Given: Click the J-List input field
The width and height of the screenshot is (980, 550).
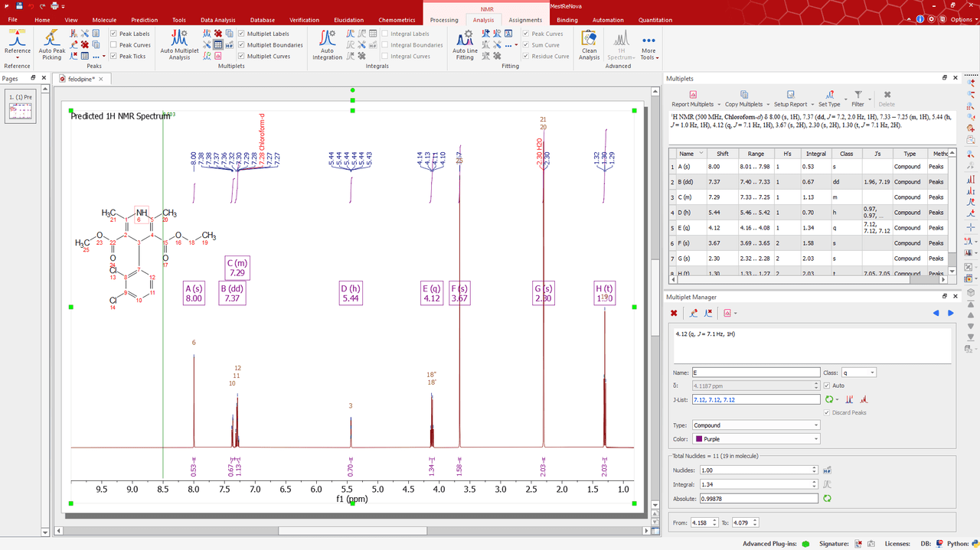Looking at the screenshot, I should (x=756, y=399).
